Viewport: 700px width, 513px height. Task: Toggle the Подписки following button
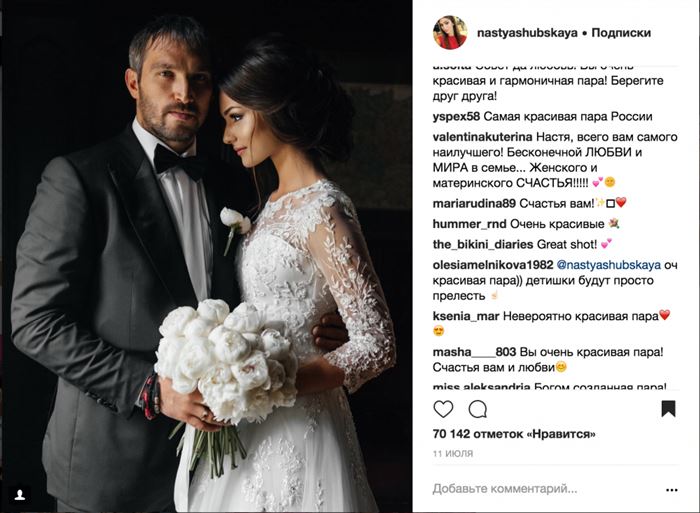[x=621, y=33]
